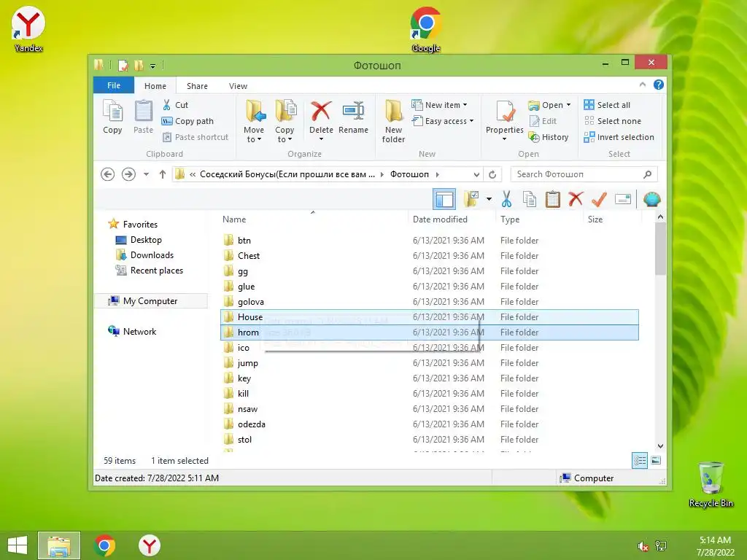Create a New folder from ribbon

click(x=393, y=121)
